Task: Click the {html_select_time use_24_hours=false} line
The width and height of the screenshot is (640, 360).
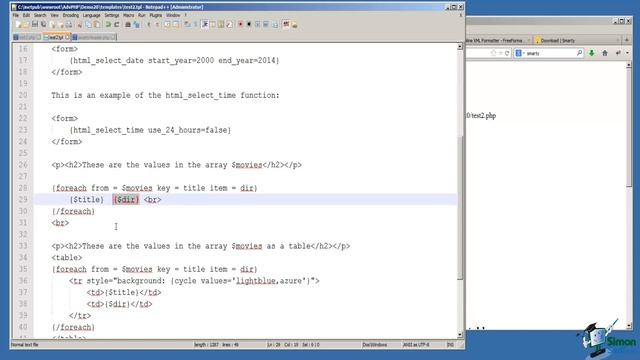Action: [150, 130]
